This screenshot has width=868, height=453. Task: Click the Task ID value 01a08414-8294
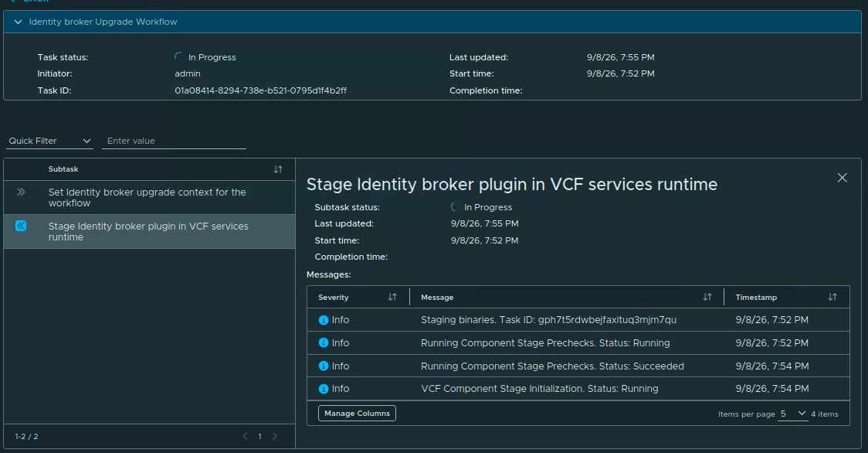click(x=261, y=90)
